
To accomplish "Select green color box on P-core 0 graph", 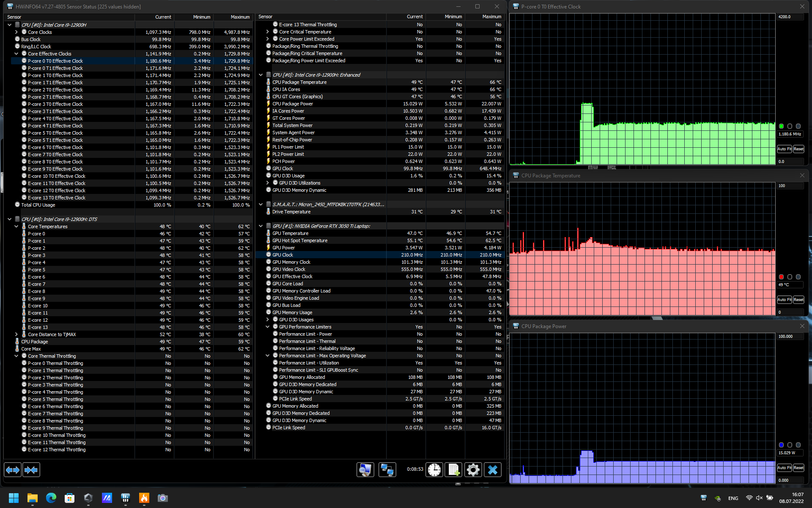I will click(x=781, y=126).
